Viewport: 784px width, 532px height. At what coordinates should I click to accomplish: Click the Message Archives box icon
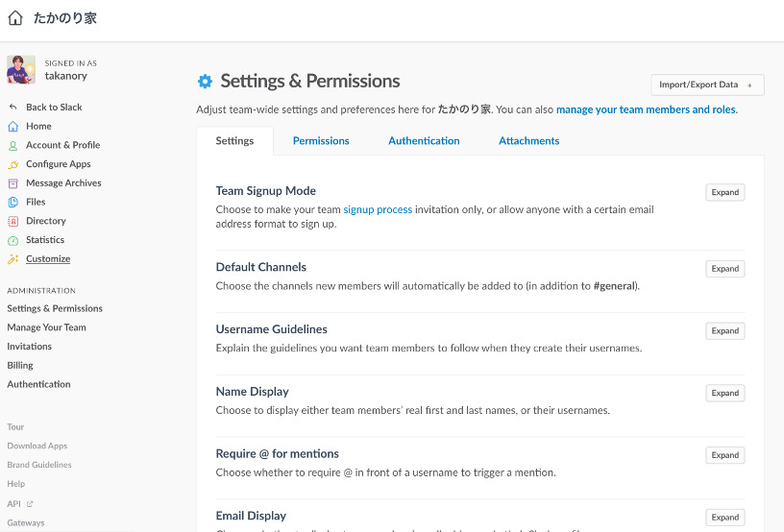pos(13,183)
